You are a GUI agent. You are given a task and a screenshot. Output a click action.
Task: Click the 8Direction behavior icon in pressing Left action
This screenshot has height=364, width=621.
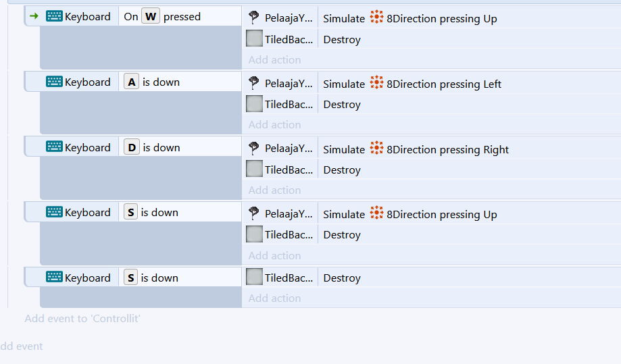pos(376,82)
